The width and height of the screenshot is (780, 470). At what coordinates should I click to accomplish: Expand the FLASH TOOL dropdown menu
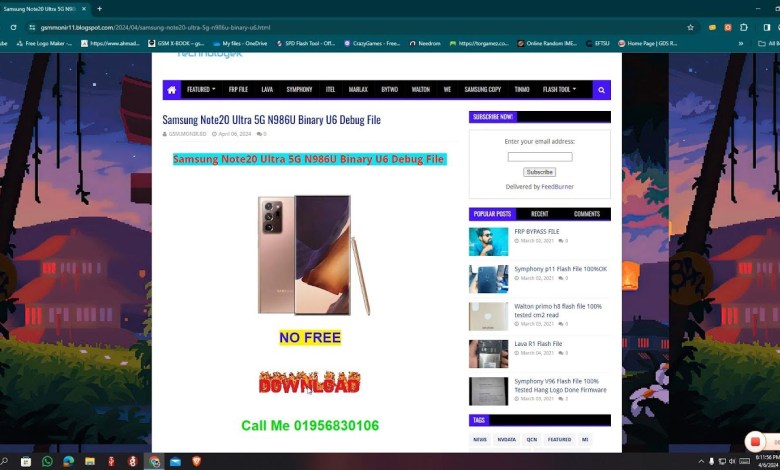[x=559, y=90]
